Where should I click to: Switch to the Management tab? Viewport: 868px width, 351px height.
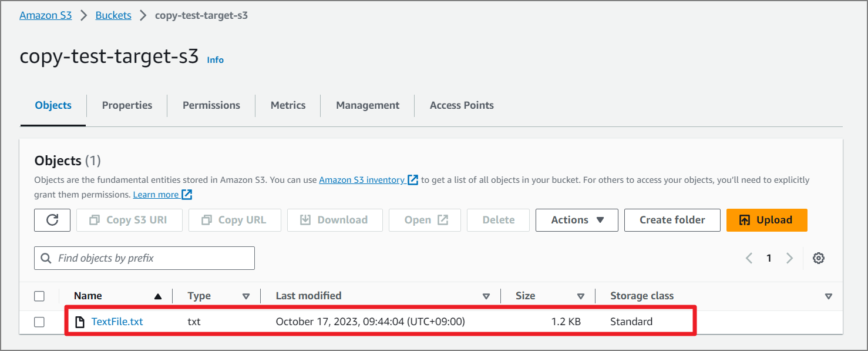(368, 105)
